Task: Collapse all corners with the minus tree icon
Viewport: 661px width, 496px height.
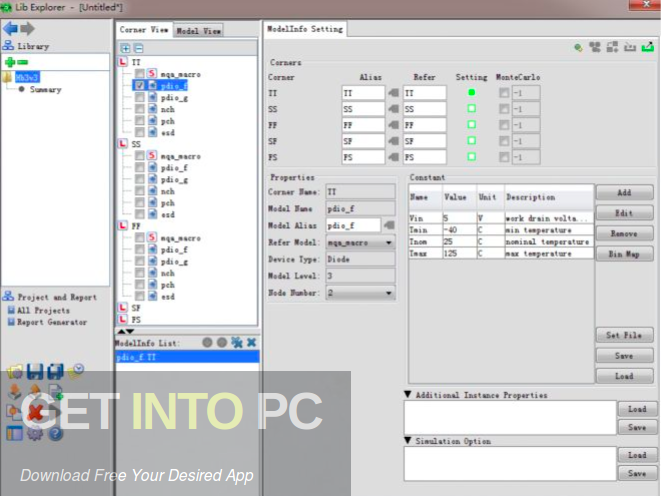Action: point(139,48)
